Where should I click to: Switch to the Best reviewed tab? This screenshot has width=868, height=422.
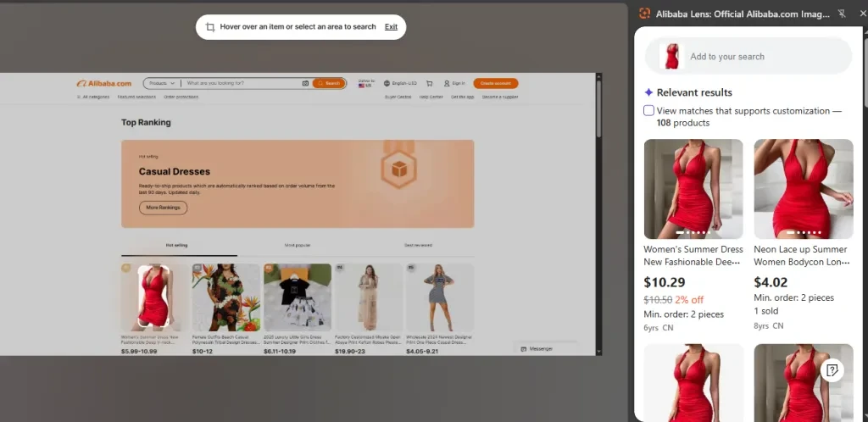418,245
